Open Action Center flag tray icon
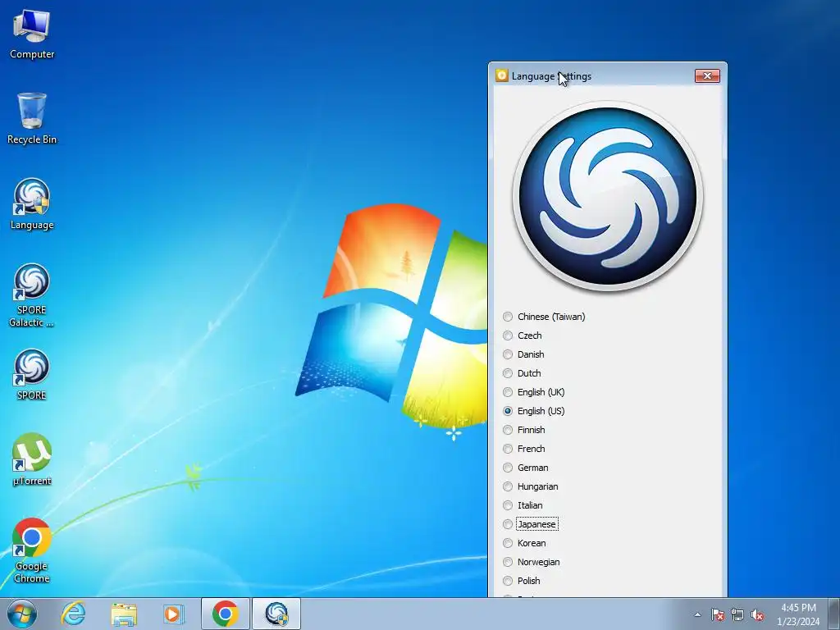Image resolution: width=840 pixels, height=630 pixels. 718,614
